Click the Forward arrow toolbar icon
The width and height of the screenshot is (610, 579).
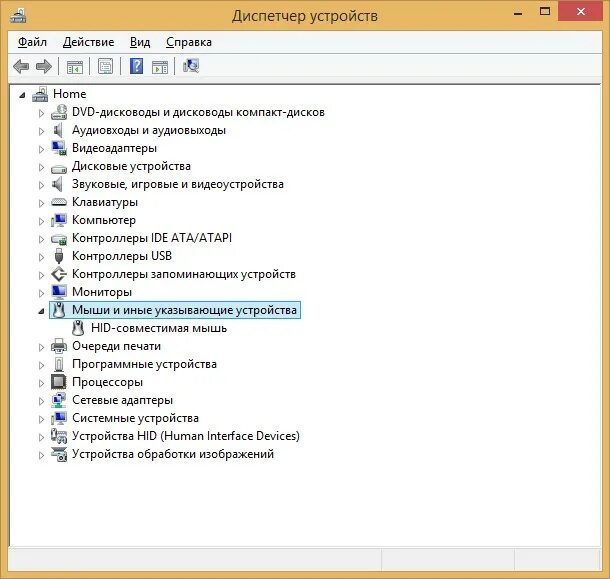pyautogui.click(x=44, y=67)
